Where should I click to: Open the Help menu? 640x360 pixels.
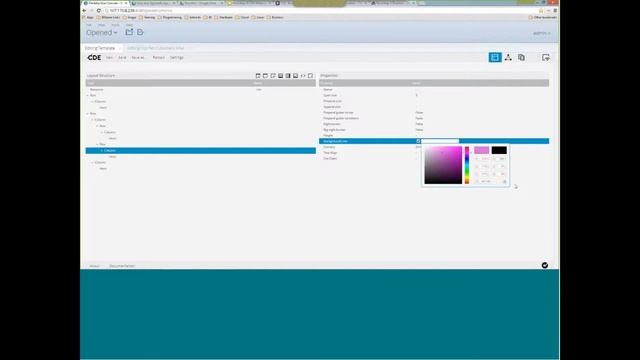click(129, 25)
